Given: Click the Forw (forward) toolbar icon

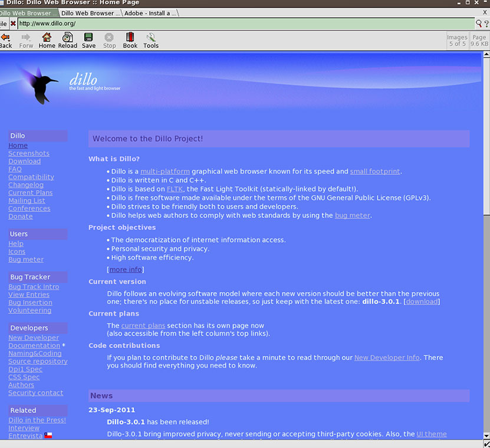Looking at the screenshot, I should pyautogui.click(x=26, y=41).
